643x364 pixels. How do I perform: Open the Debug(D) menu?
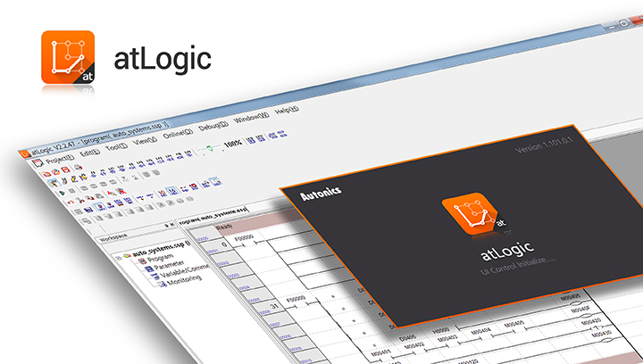coord(213,126)
